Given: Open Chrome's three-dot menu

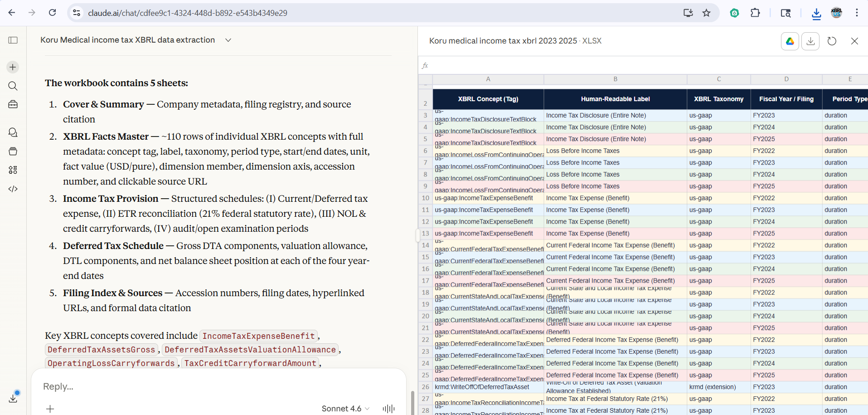Looking at the screenshot, I should pyautogui.click(x=857, y=13).
